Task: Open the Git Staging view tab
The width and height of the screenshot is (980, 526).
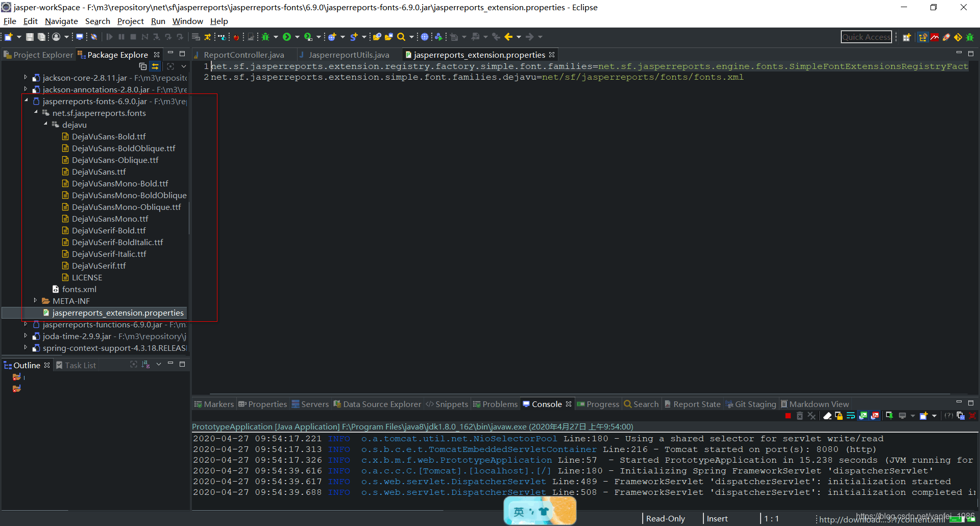Action: [x=751, y=404]
